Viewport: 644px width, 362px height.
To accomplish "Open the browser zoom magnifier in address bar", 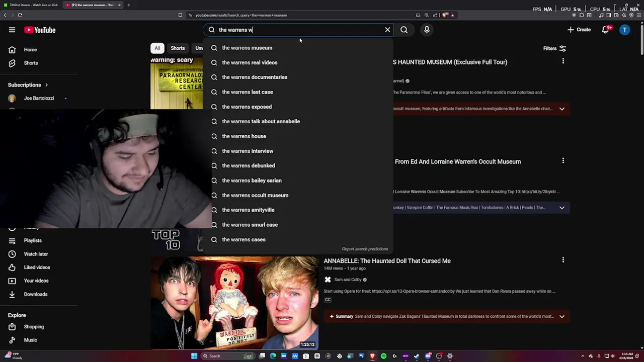I will 427,15.
